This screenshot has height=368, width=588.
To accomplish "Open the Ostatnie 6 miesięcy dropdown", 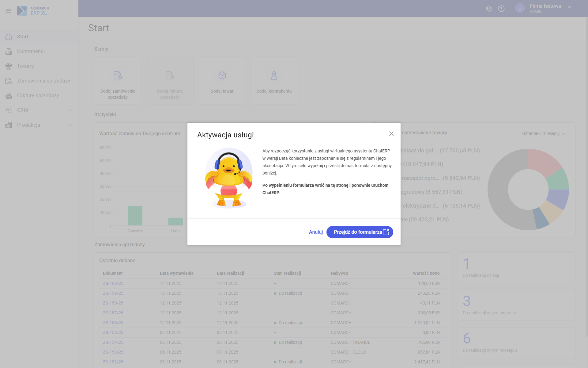I will 543,134.
